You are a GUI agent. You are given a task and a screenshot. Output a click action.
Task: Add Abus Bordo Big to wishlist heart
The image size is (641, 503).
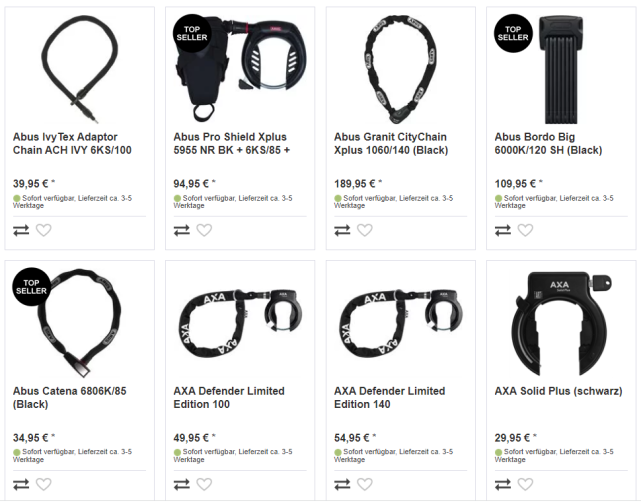(x=525, y=230)
